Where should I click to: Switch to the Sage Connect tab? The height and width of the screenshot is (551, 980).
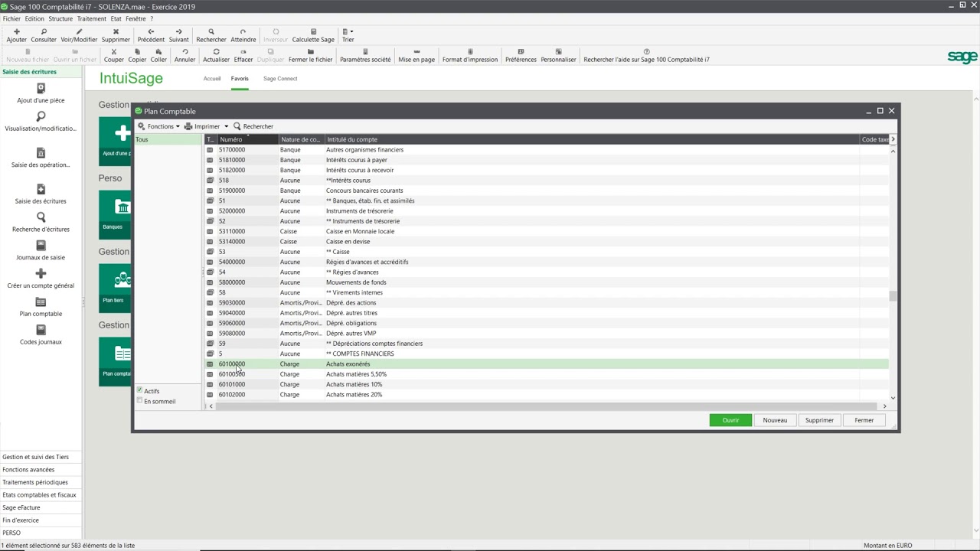280,78
